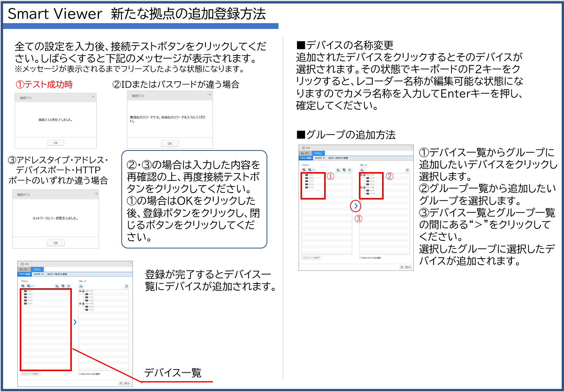Collapse the グループ2 tree node

[x=80, y=303]
